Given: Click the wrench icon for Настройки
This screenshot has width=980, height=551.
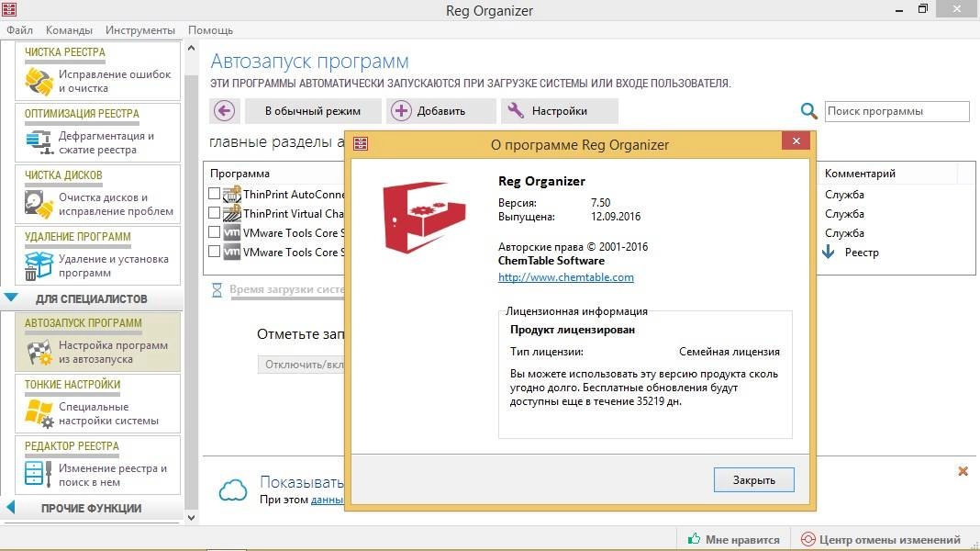Looking at the screenshot, I should (x=516, y=110).
